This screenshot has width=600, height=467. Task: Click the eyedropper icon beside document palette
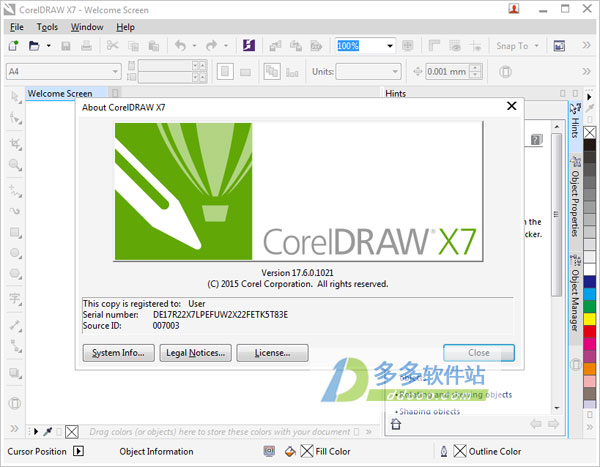48,432
